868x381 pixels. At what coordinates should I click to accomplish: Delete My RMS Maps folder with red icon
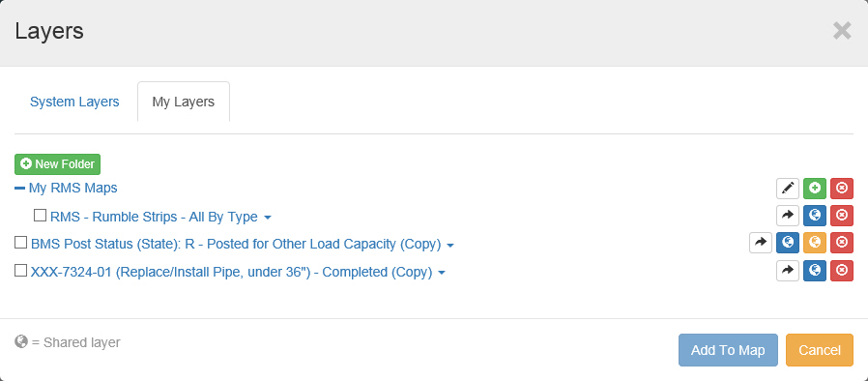pyautogui.click(x=842, y=189)
